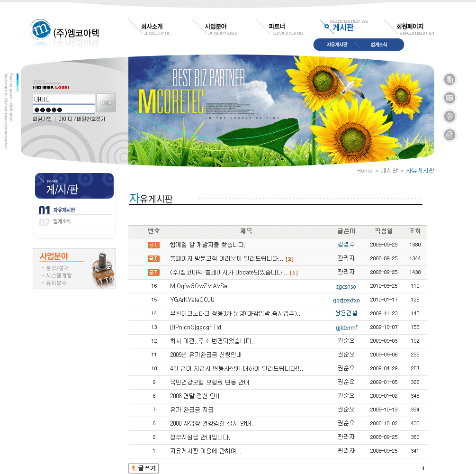Screen dimensions: 476x474
Task: Click the 공지 badge on 홈페이지 방문고객 post
Action: pyautogui.click(x=153, y=259)
